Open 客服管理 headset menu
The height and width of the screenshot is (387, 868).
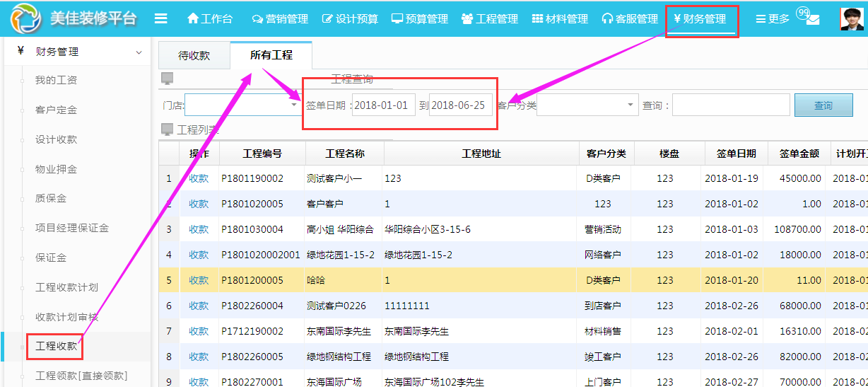point(629,19)
